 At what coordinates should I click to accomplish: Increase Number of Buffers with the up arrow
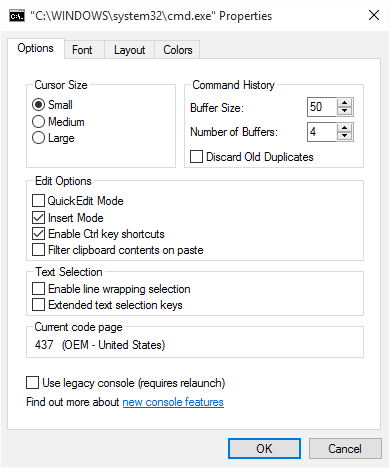(344, 128)
